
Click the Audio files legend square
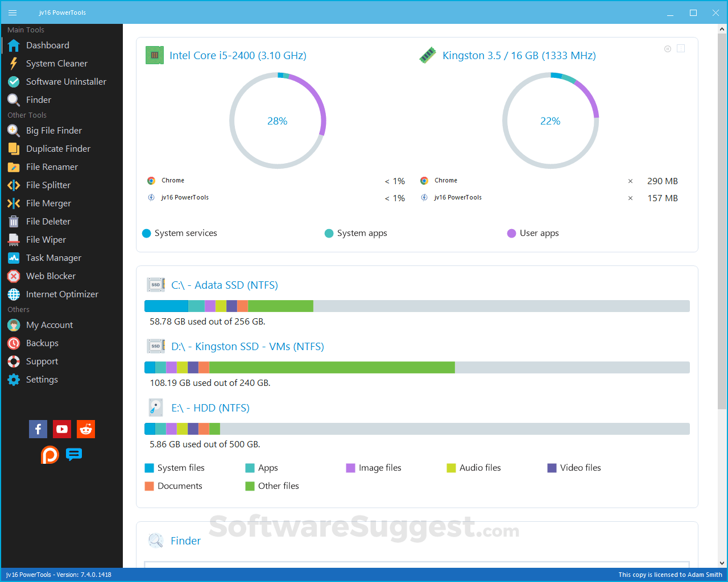(x=451, y=468)
